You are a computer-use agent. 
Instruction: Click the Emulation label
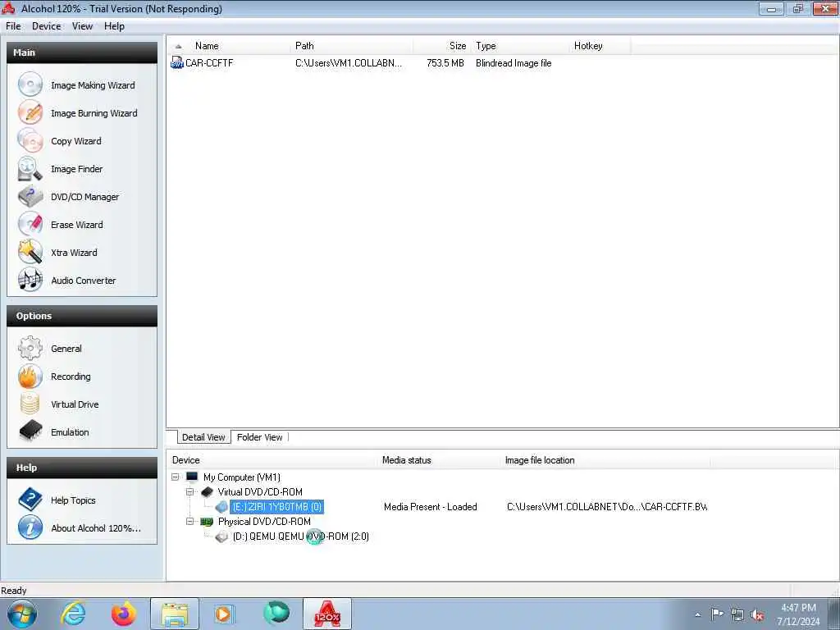point(71,432)
